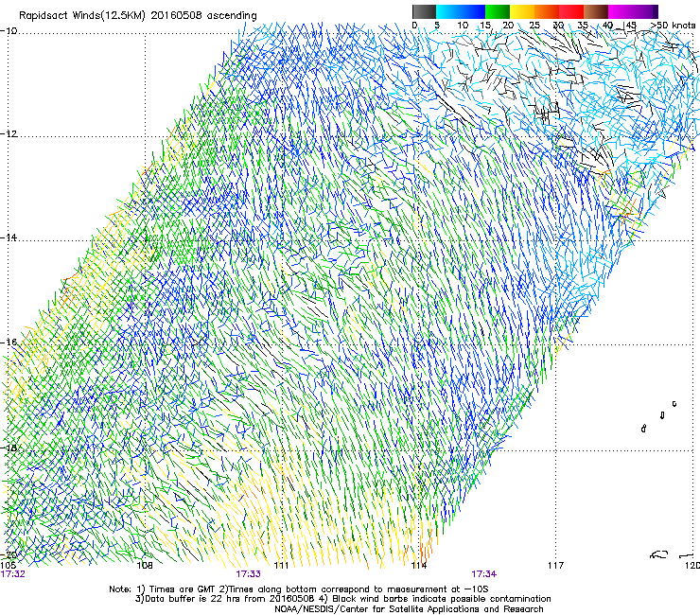Click the '117' longitude axis label
The width and height of the screenshot is (700, 615).
[556, 566]
